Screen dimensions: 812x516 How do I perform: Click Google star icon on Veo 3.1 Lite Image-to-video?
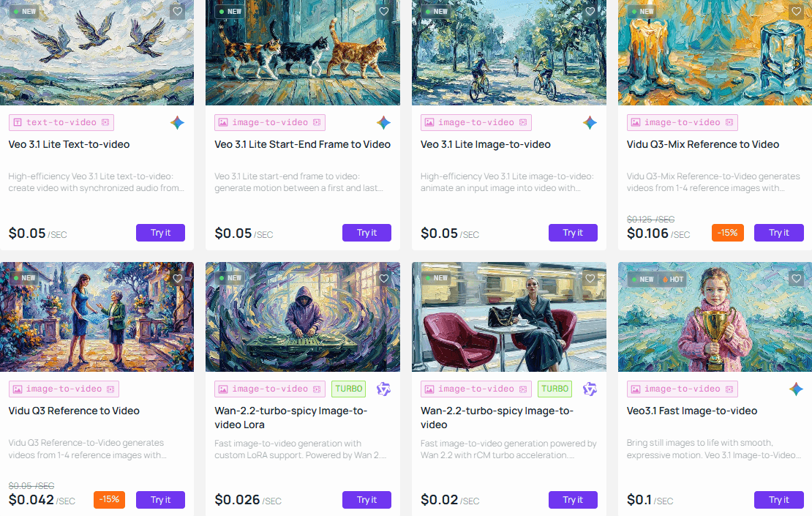pyautogui.click(x=590, y=123)
